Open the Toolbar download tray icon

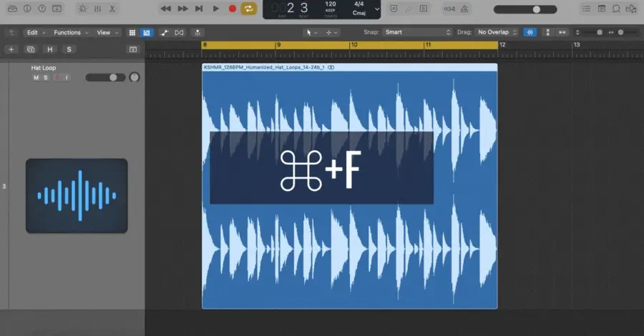(57, 9)
